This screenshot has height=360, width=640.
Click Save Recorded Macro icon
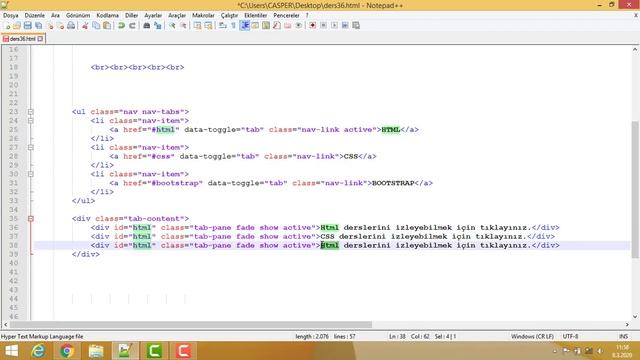356,25
